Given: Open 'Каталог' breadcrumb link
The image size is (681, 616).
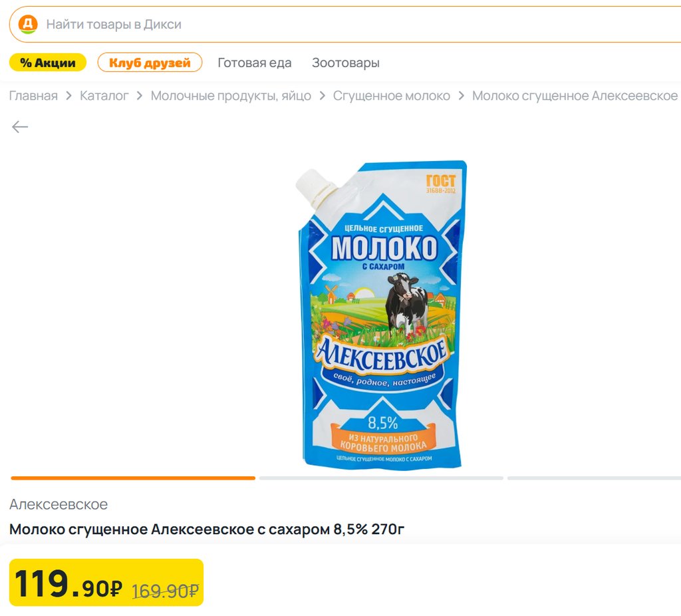Looking at the screenshot, I should tap(104, 96).
